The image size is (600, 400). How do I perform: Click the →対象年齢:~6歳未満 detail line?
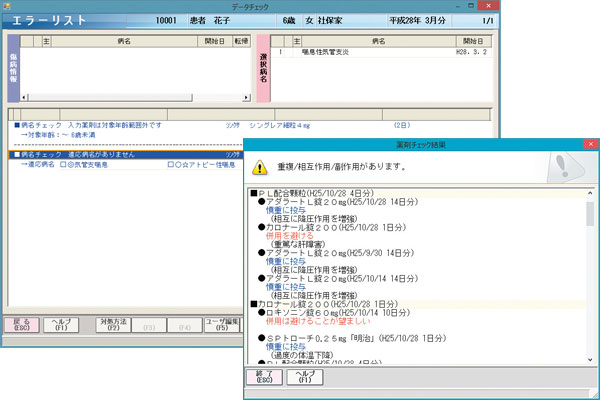58,135
